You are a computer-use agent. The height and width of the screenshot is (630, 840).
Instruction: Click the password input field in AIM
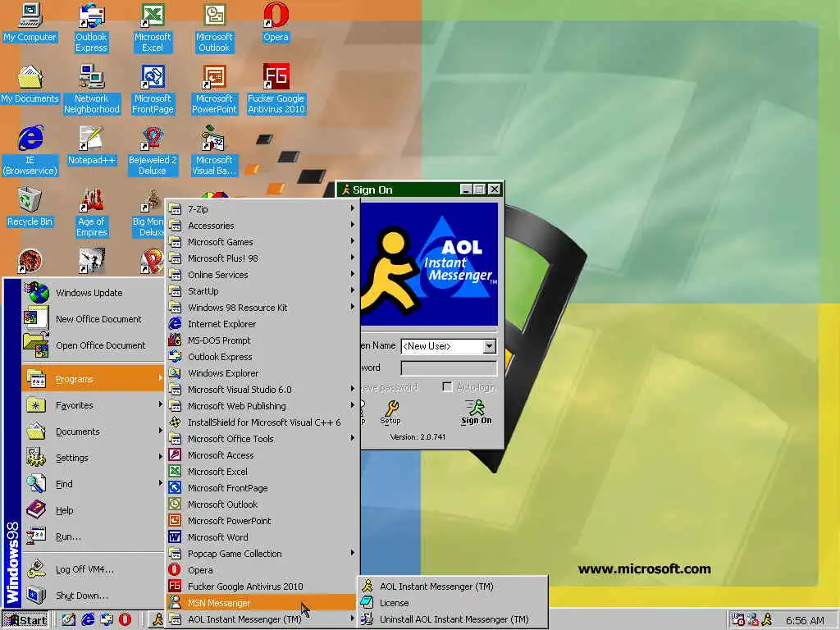click(x=449, y=368)
